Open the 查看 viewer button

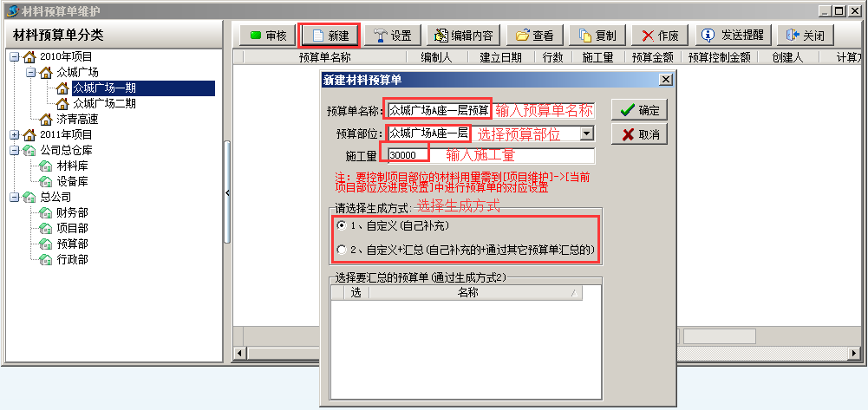click(x=535, y=36)
